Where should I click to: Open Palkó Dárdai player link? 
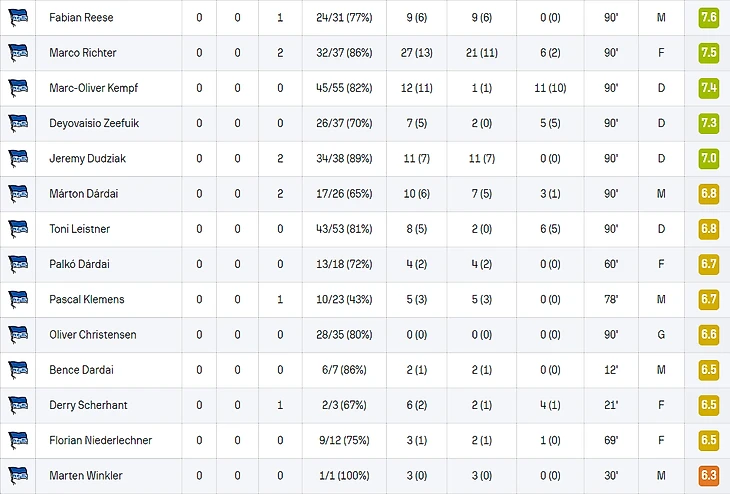80,264
